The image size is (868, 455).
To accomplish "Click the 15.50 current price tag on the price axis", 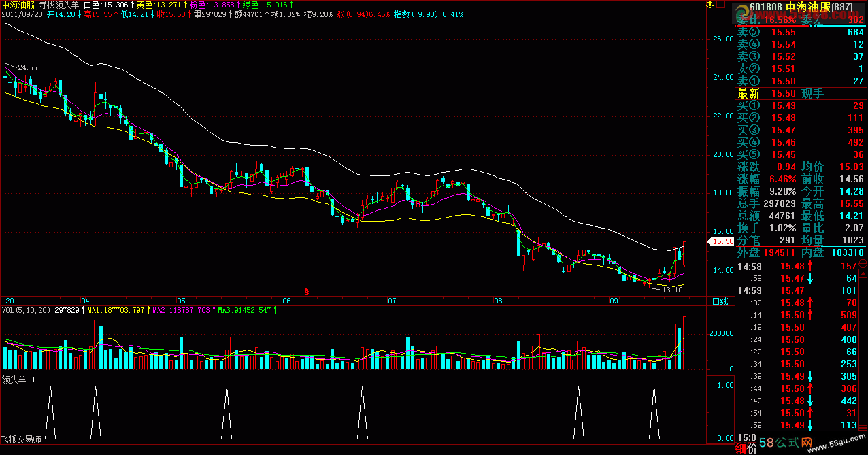I will 720,241.
